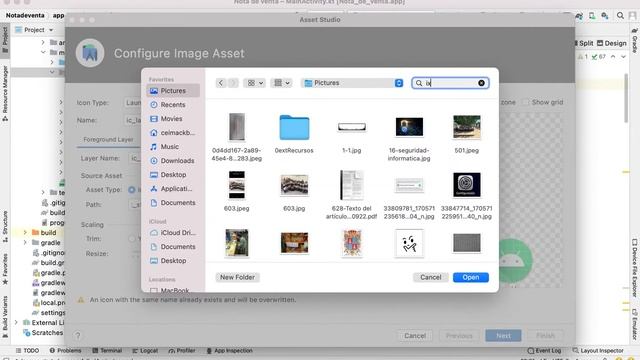Open Pictures in the Favorites sidebar
640x360 pixels.
pyautogui.click(x=173, y=91)
